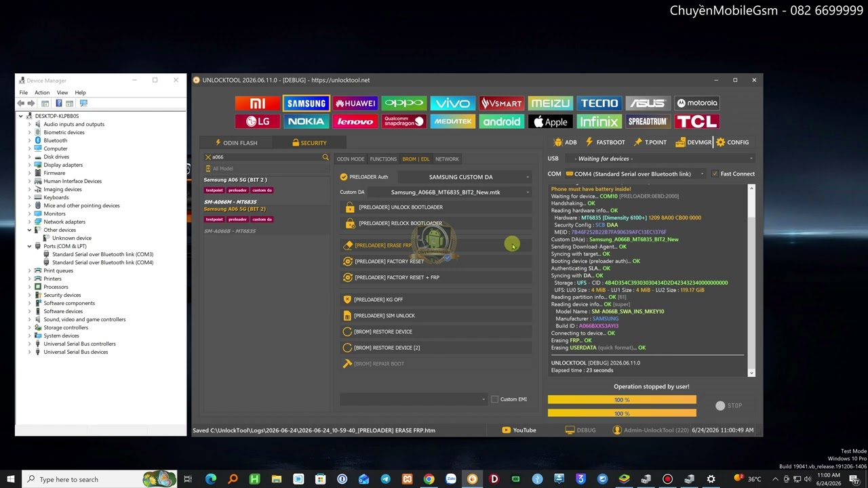Open the BROM | EDL tab

[416, 159]
